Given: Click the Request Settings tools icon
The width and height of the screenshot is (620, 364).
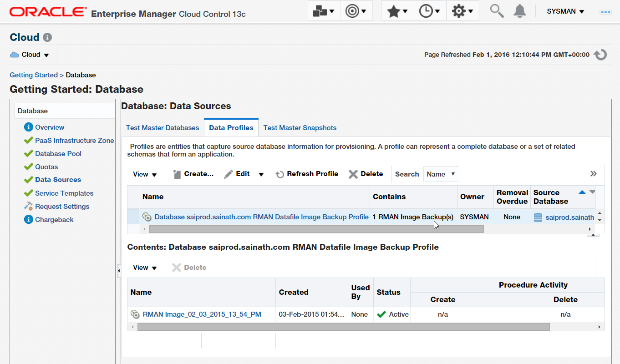Looking at the screenshot, I should [29, 207].
